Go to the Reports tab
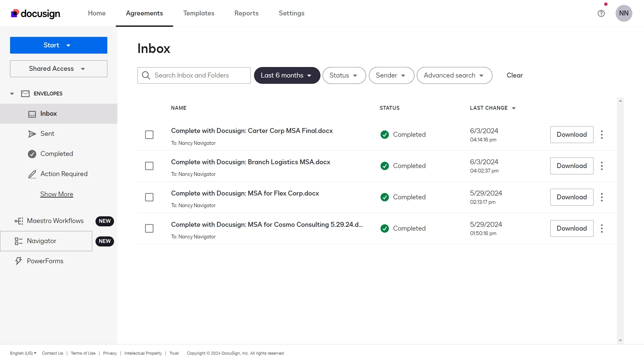This screenshot has width=644, height=362. [246, 13]
